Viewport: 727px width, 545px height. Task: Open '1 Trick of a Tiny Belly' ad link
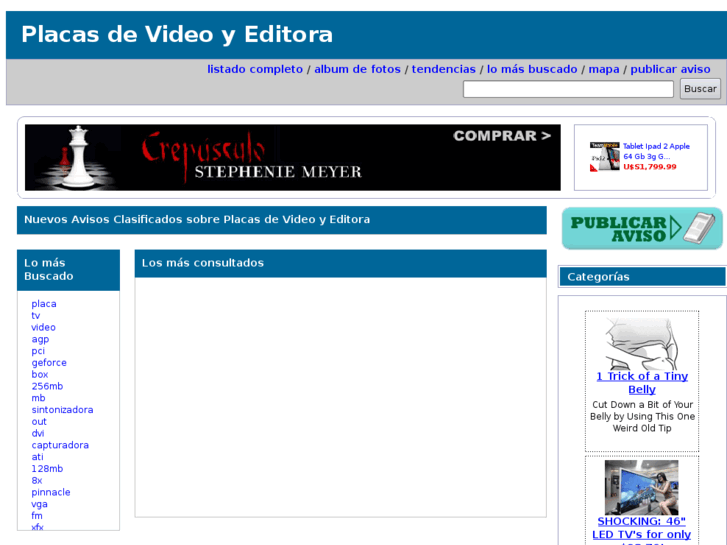[x=642, y=383]
